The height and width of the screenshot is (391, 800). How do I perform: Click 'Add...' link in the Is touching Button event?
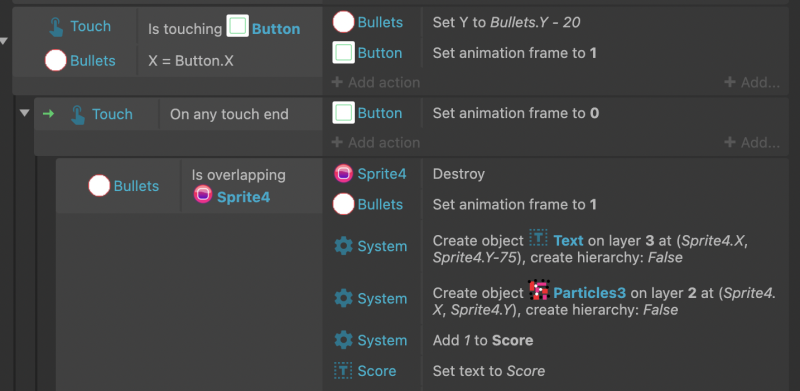click(x=752, y=82)
